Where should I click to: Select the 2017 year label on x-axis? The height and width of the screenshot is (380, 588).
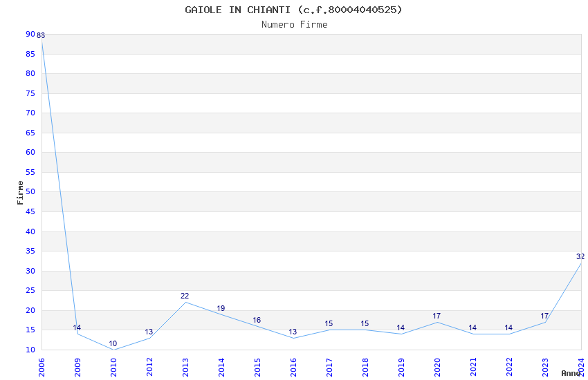329,367
